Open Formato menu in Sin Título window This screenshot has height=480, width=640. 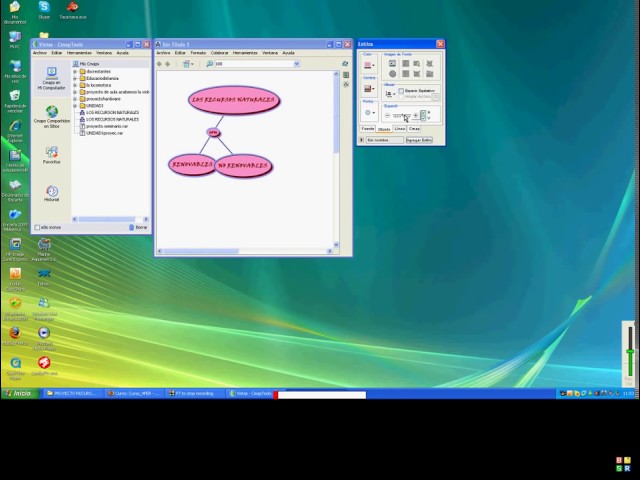coord(198,53)
